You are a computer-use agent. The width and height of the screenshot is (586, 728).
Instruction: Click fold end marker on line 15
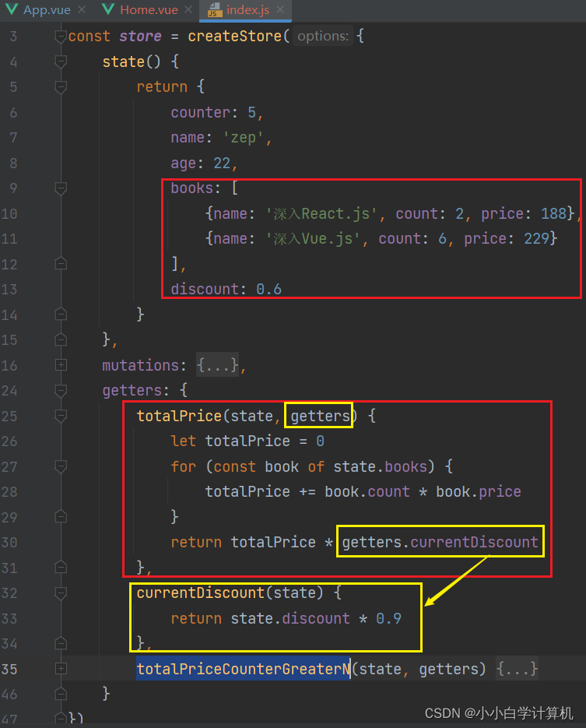tap(61, 339)
